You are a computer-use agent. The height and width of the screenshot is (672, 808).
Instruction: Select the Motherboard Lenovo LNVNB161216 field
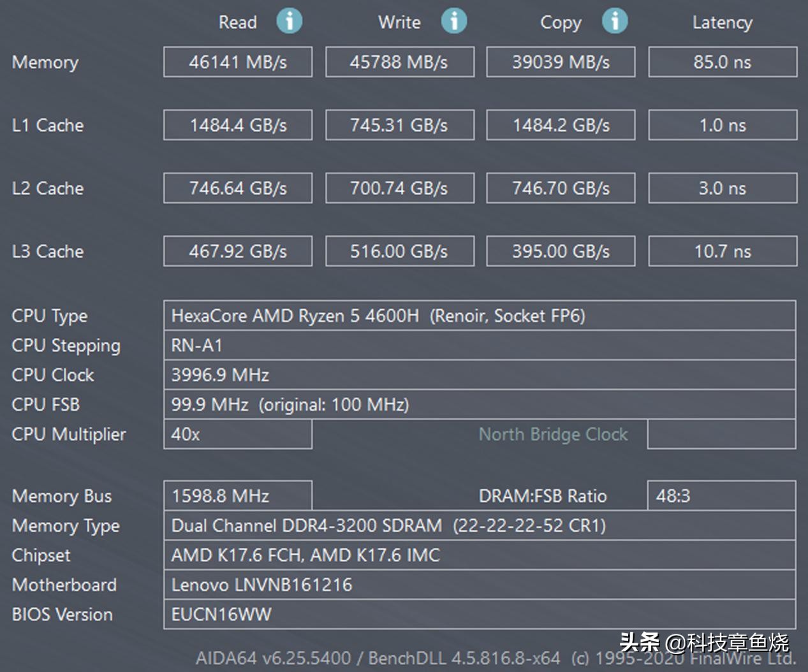tap(479, 585)
